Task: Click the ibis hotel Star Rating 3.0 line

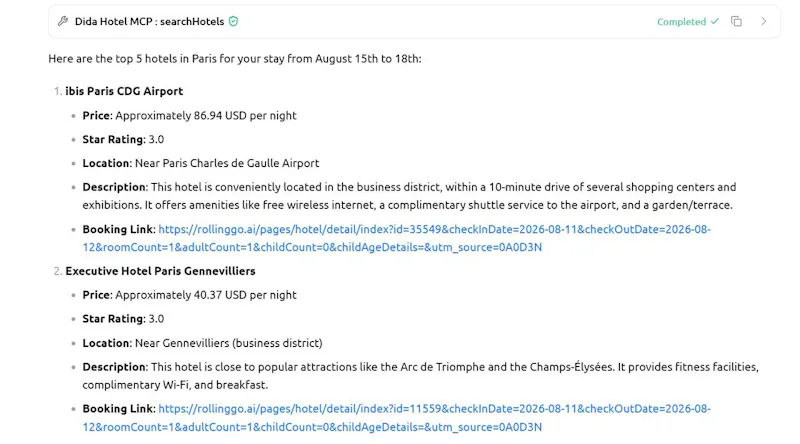Action: coord(123,139)
